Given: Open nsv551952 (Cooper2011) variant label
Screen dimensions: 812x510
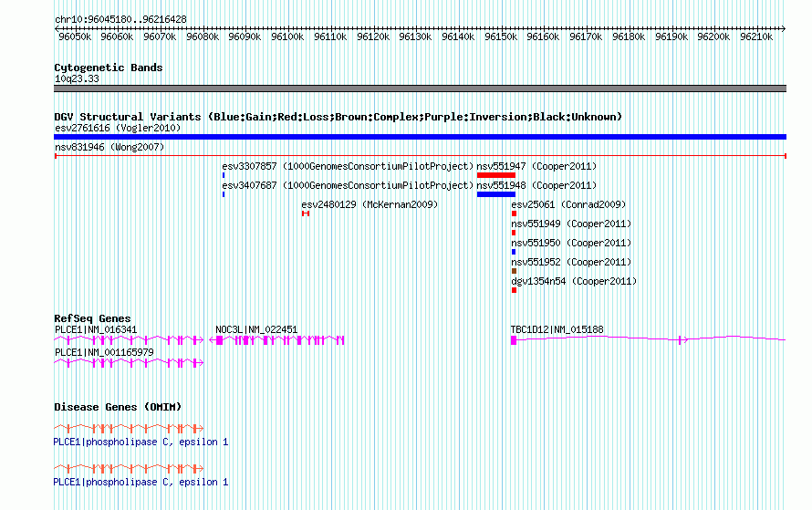Looking at the screenshot, I should [571, 262].
